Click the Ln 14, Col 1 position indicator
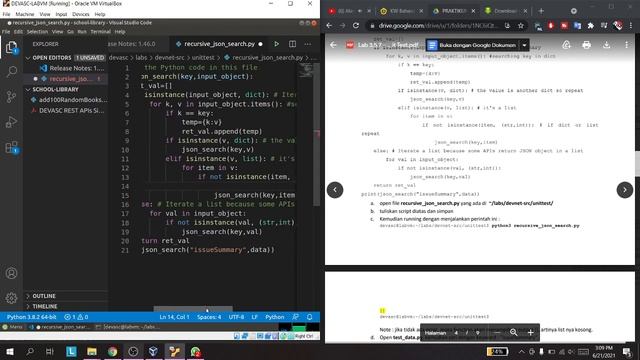640x360 pixels. tap(174, 317)
